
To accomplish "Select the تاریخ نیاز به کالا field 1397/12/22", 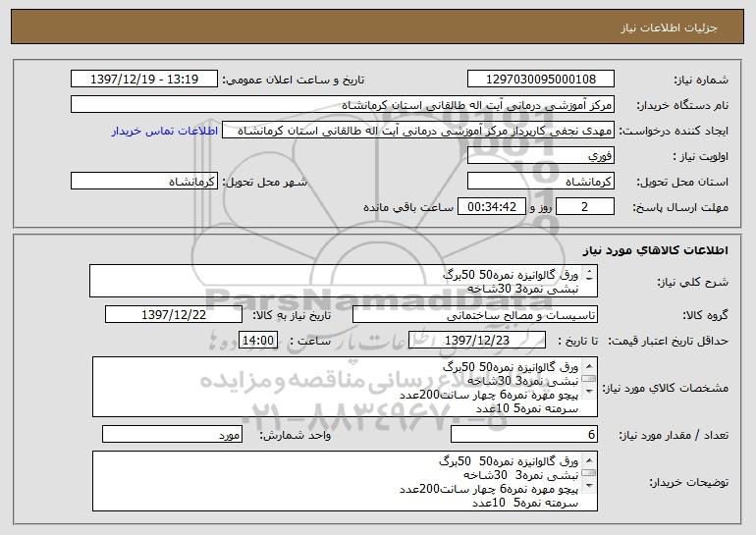I will (x=174, y=315).
